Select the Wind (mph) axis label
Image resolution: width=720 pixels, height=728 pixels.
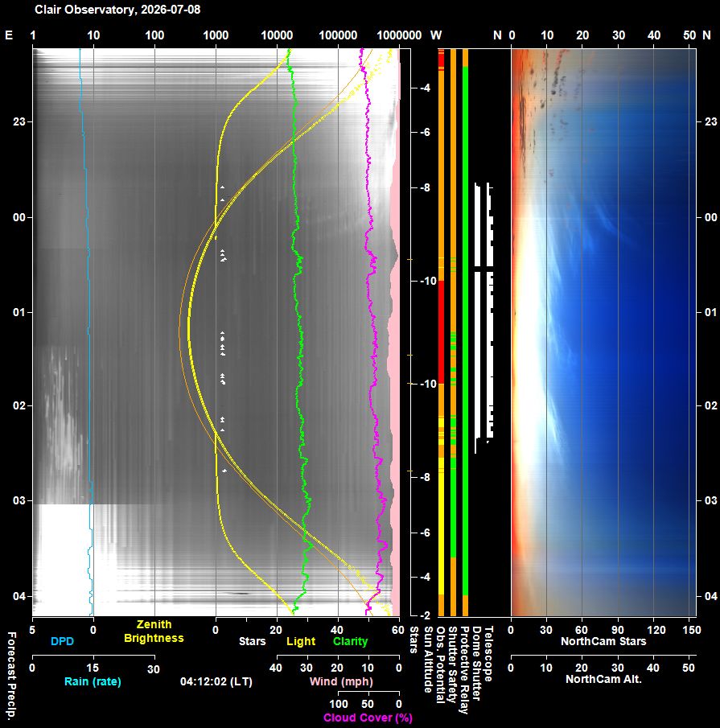coord(341,681)
